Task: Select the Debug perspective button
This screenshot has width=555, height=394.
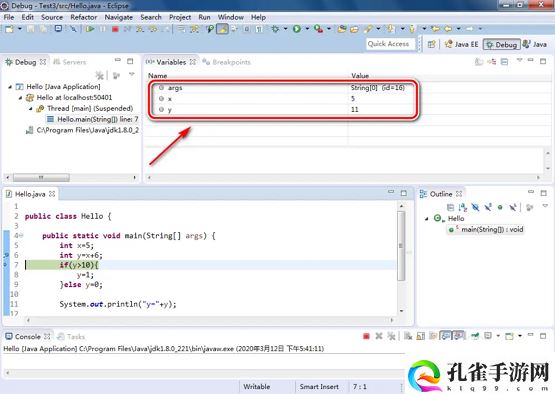Action: coord(502,44)
